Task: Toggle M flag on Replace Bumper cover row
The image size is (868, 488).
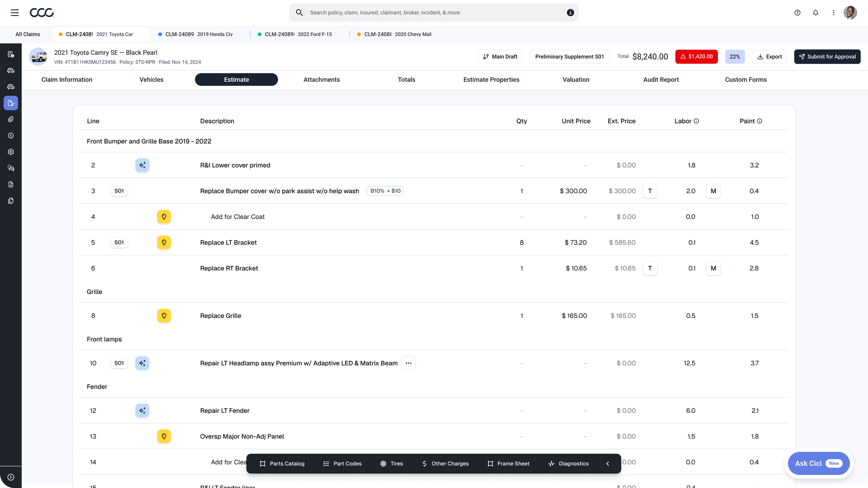Action: tap(713, 191)
